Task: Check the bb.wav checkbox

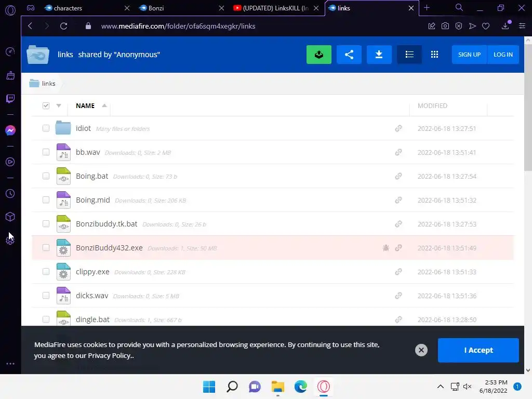Action: 46,152
